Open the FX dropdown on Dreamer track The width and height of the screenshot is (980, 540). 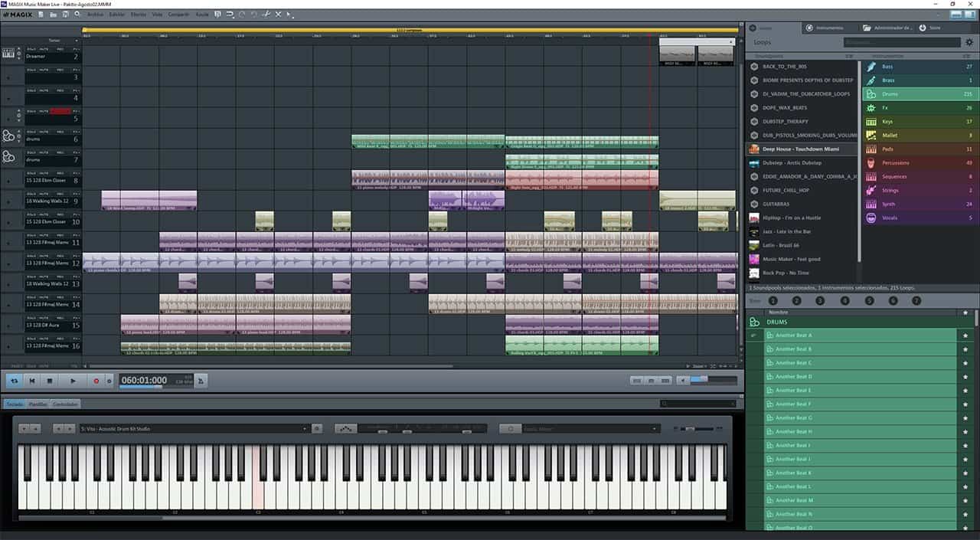tap(77, 49)
